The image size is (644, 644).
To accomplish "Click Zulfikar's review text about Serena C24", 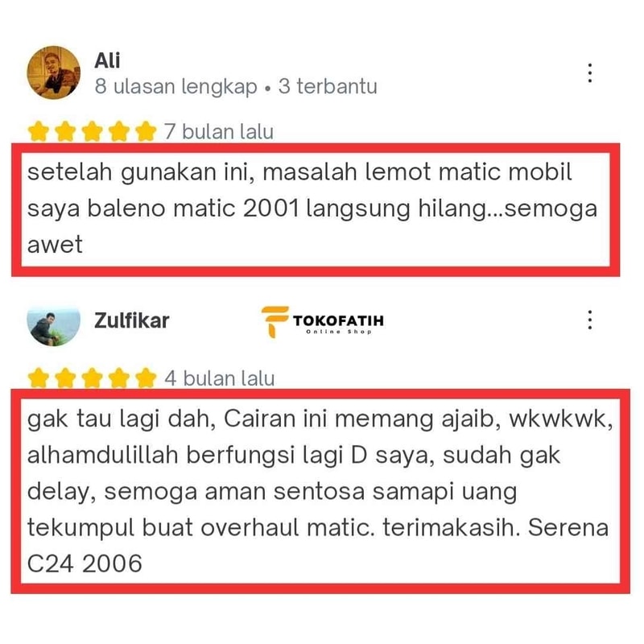I will coord(320,491).
